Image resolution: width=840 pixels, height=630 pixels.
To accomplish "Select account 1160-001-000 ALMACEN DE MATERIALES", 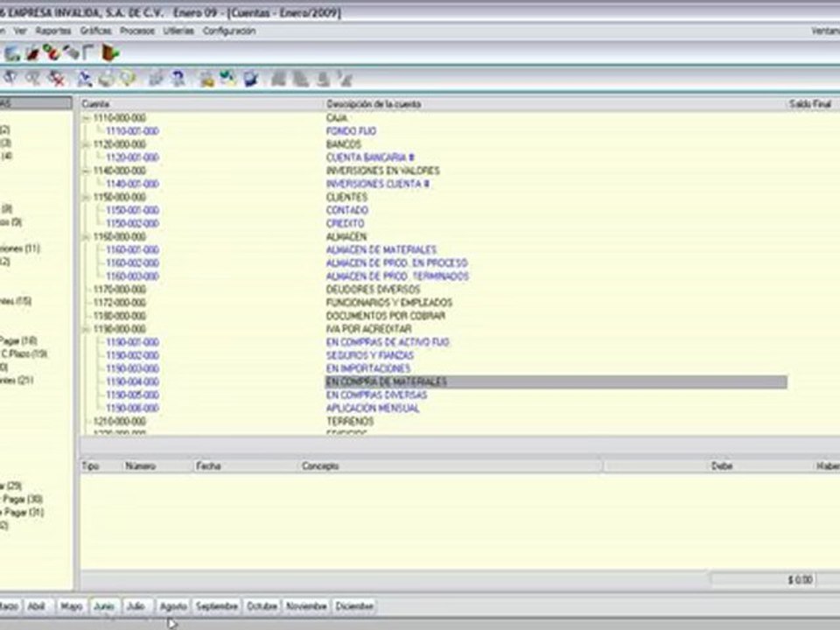I will click(x=132, y=249).
